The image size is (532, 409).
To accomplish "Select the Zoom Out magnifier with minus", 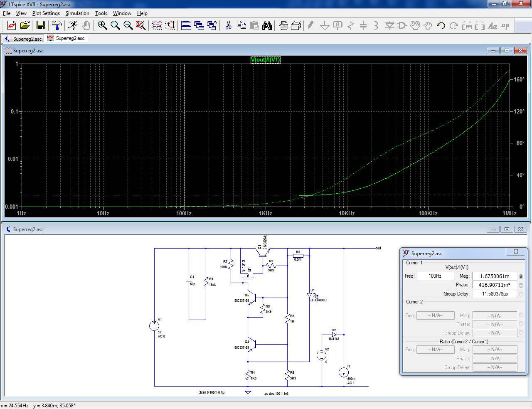I will pyautogui.click(x=128, y=26).
